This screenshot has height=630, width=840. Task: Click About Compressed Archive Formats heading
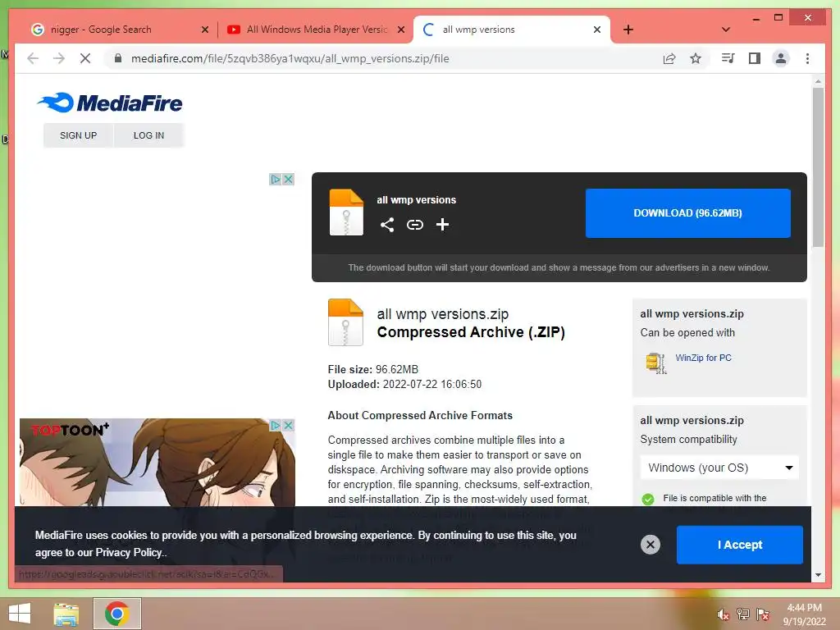tap(420, 415)
